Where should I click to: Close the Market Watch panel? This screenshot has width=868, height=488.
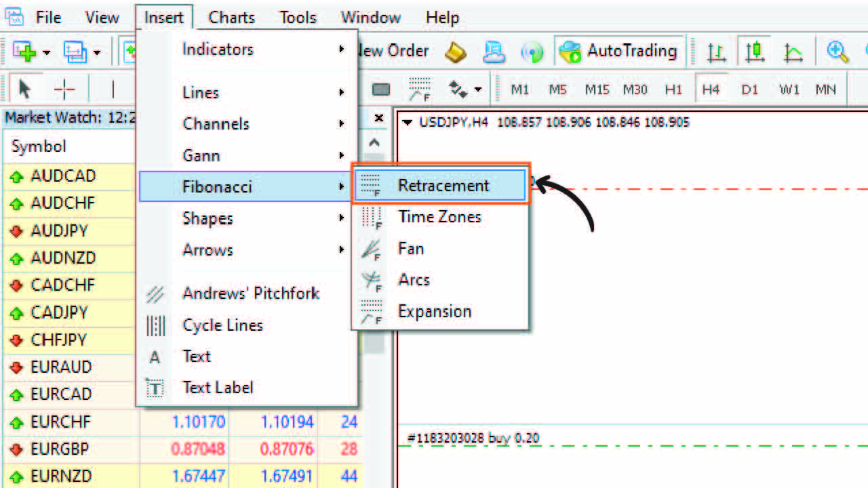(379, 118)
